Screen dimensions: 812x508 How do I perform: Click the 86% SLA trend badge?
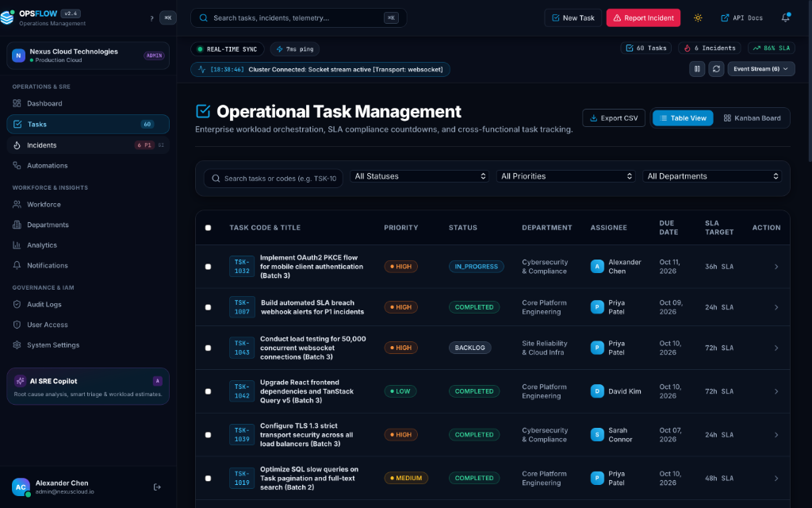pos(772,48)
